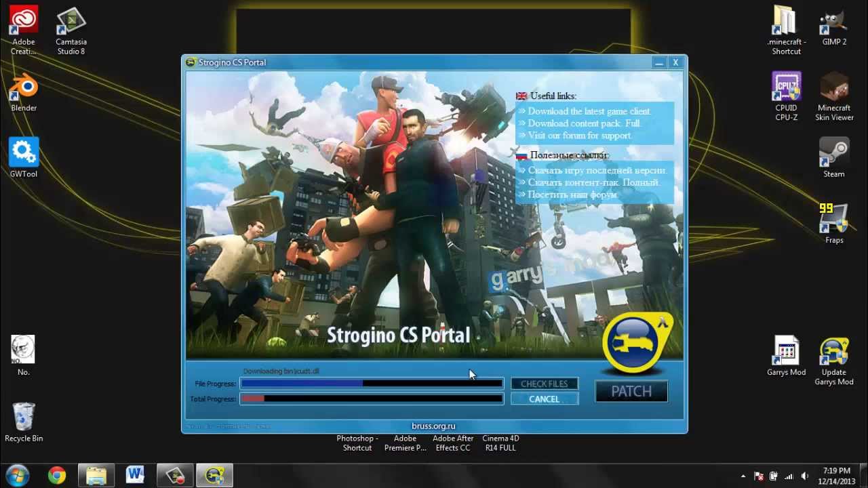Select the Garrys Mod desktop icon

coord(787,356)
